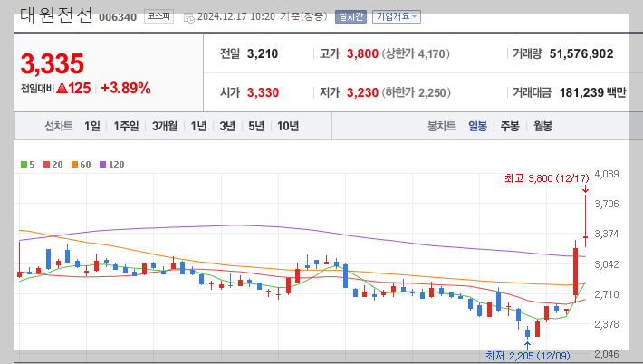This screenshot has width=643, height=364.
Task: Click the 거래대금 value 181,239 백만
Action: pos(593,92)
